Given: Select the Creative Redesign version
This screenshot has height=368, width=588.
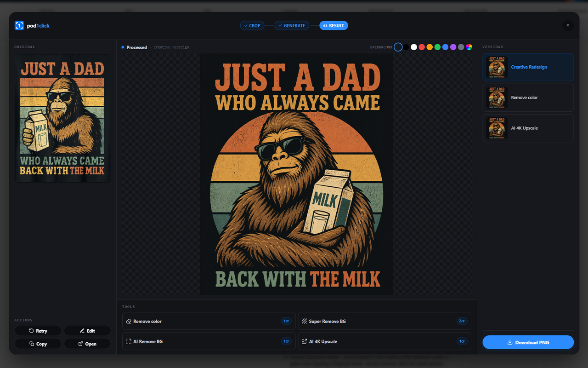Looking at the screenshot, I should click(x=528, y=67).
